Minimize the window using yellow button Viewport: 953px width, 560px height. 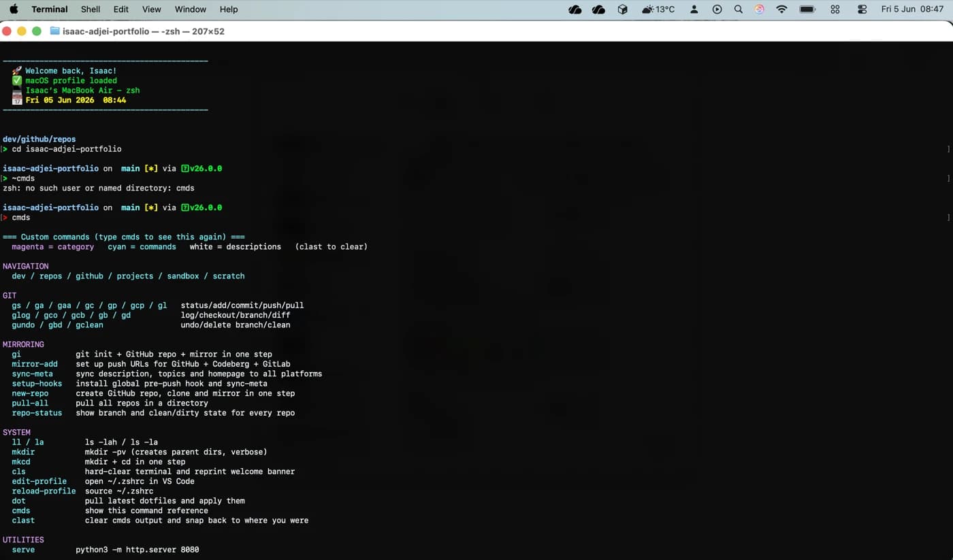pos(22,31)
